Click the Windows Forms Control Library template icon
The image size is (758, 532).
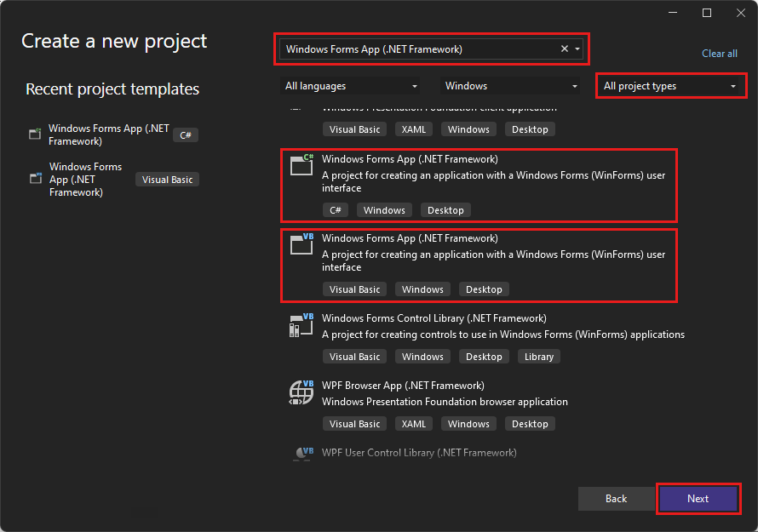(301, 324)
